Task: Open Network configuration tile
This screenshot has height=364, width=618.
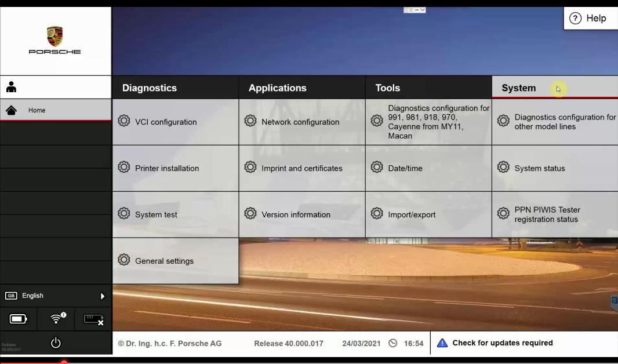Action: click(300, 122)
